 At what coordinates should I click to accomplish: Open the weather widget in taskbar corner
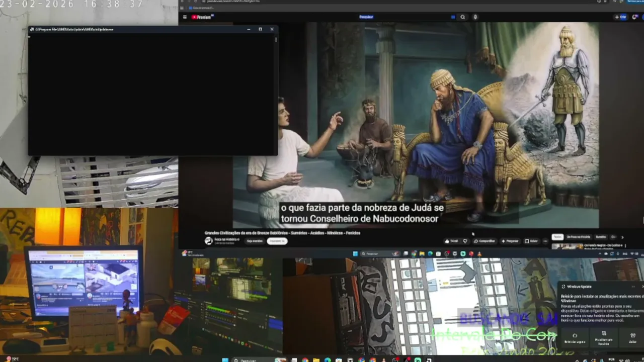point(12,359)
